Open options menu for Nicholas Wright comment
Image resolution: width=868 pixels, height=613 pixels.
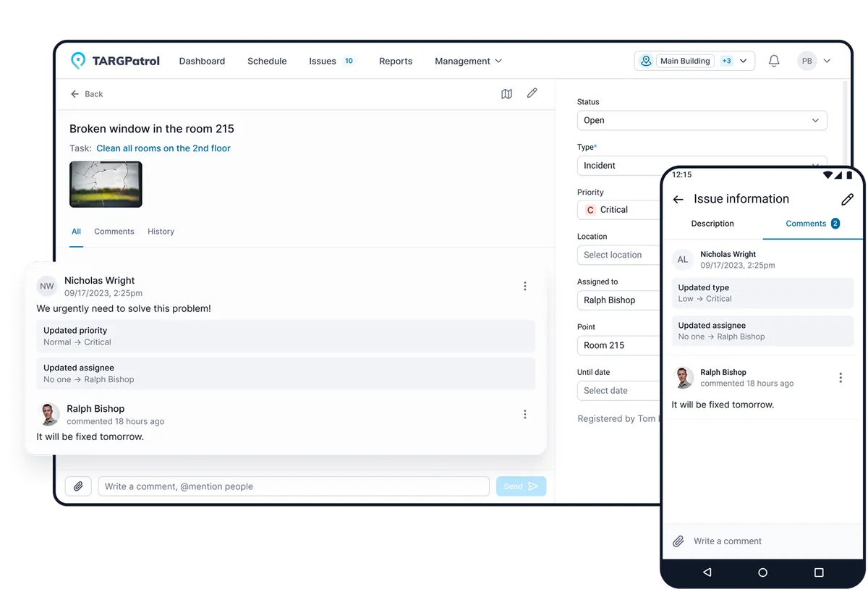pyautogui.click(x=525, y=287)
